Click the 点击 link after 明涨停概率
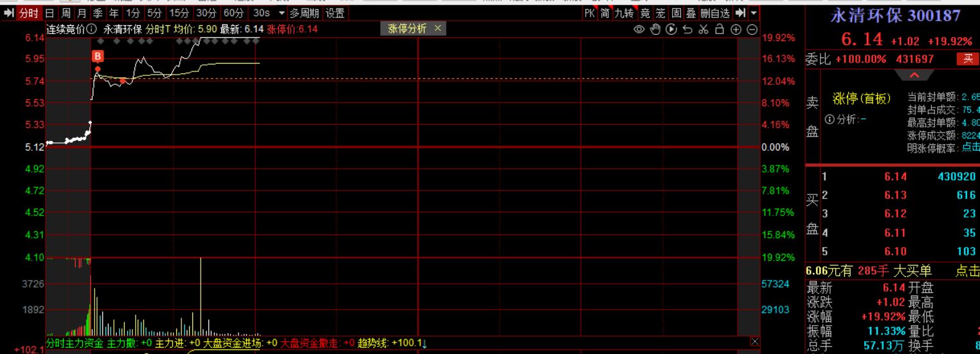Viewport: 980px width, 354px height. point(971,147)
